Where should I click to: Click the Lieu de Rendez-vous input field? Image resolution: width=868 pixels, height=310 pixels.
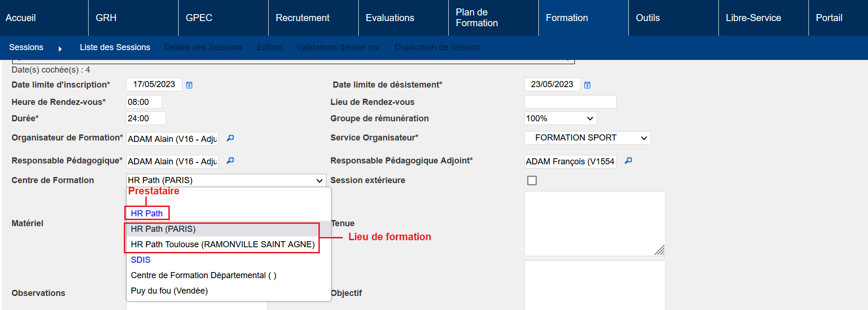(x=570, y=102)
